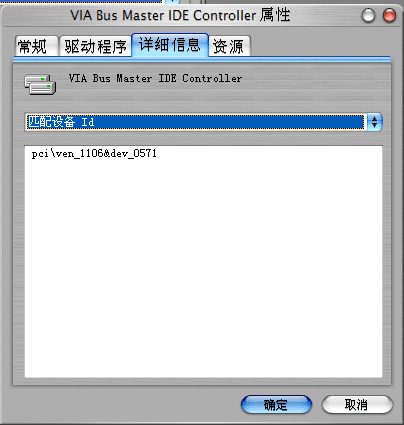Image resolution: width=404 pixels, height=425 pixels.
Task: Select the pci\ven_1106&dev_0571 entry
Action: 94,154
